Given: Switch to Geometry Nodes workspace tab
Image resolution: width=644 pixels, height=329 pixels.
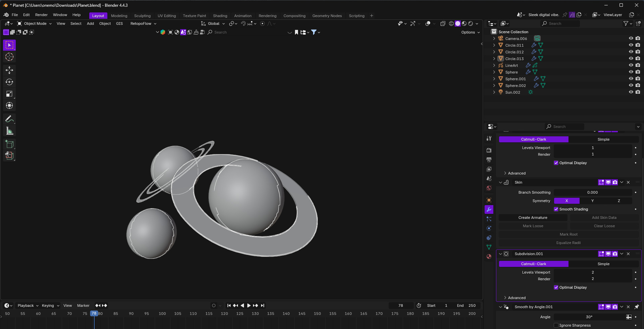Looking at the screenshot, I should coord(327,16).
